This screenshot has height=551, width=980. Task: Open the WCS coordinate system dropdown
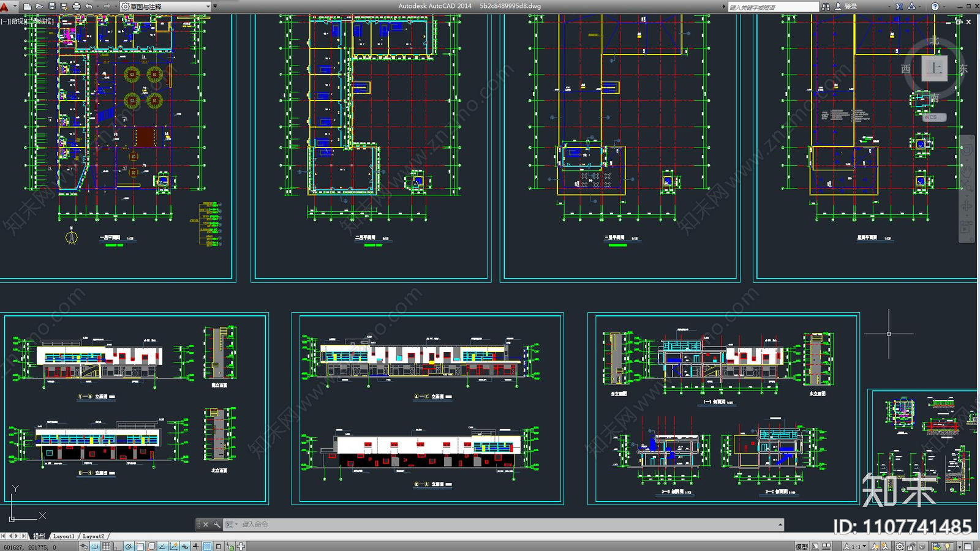tap(934, 117)
